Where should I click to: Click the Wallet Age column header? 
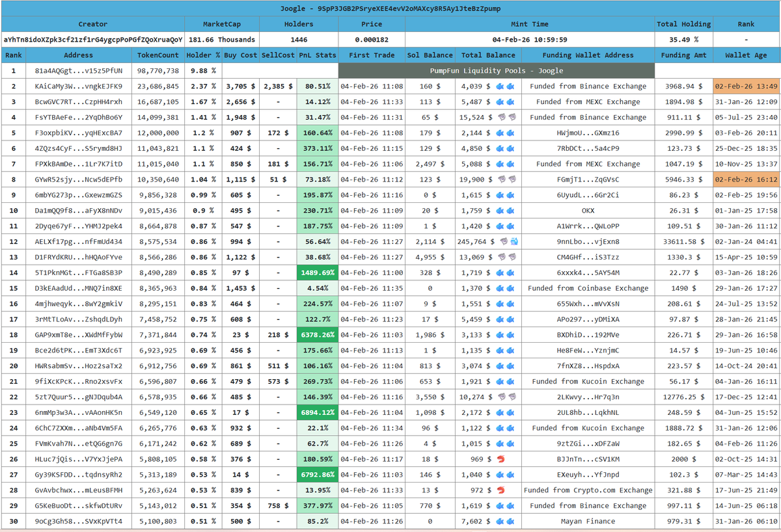pyautogui.click(x=747, y=55)
